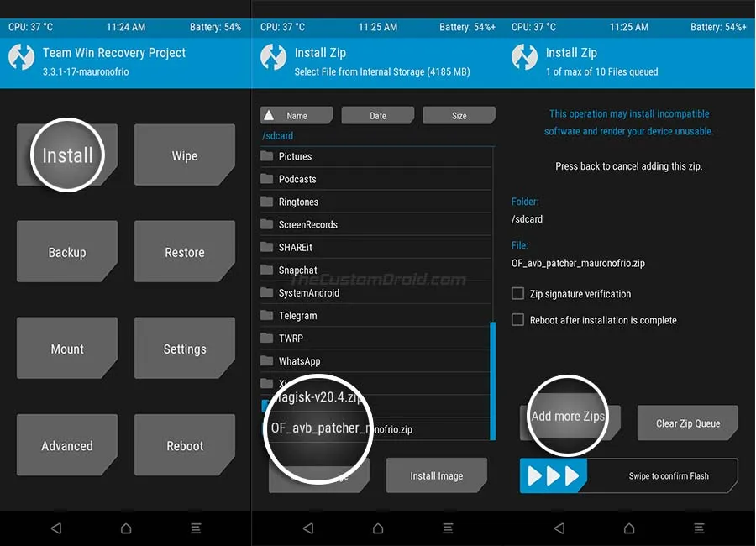Tap the recent apps navigation button
This screenshot has height=546, width=756.
click(195, 528)
